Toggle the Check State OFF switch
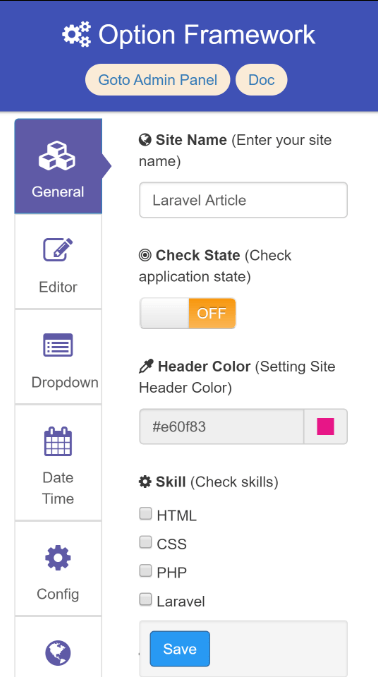The image size is (378, 677). (188, 313)
